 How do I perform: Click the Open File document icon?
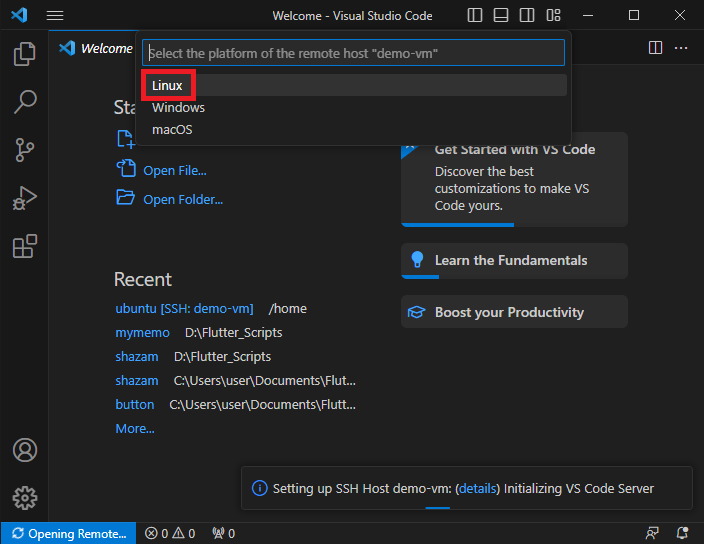126,169
